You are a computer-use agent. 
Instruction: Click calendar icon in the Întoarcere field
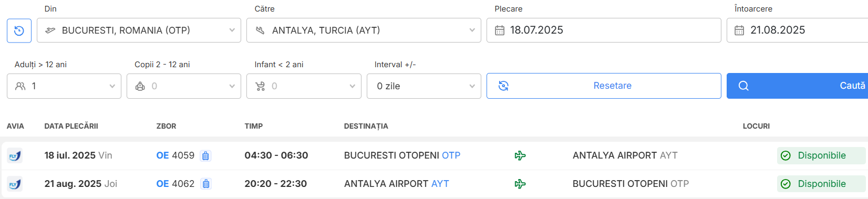tap(739, 30)
